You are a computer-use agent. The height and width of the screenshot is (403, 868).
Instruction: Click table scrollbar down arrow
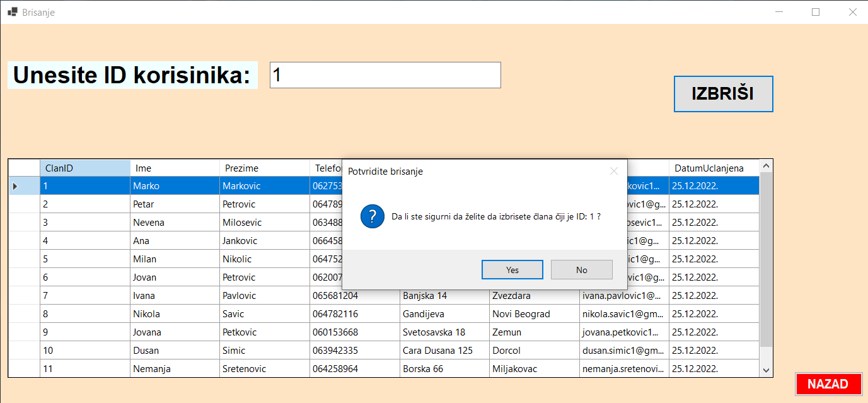pyautogui.click(x=766, y=371)
